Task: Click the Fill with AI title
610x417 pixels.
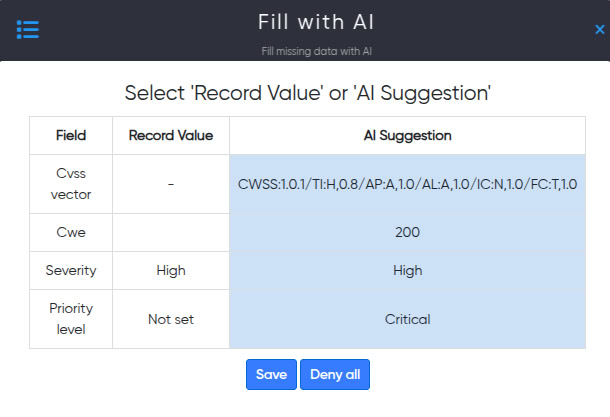Action: pos(316,22)
